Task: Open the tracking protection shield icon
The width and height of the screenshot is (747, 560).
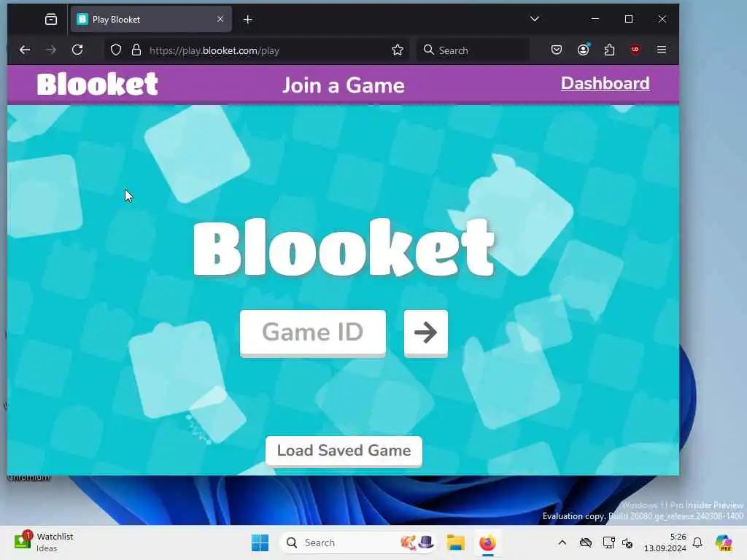Action: 116,50
